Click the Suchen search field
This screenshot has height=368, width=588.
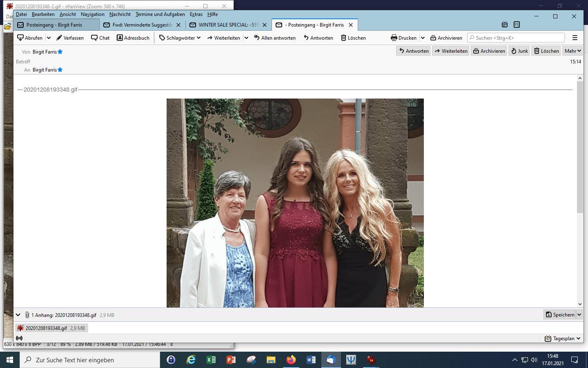pyautogui.click(x=516, y=38)
